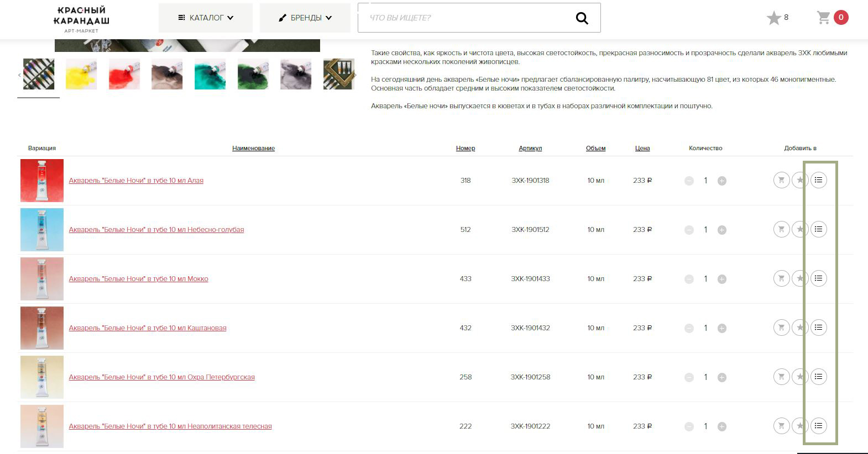Add Охра Петербургская paint to favorites

tap(799, 377)
